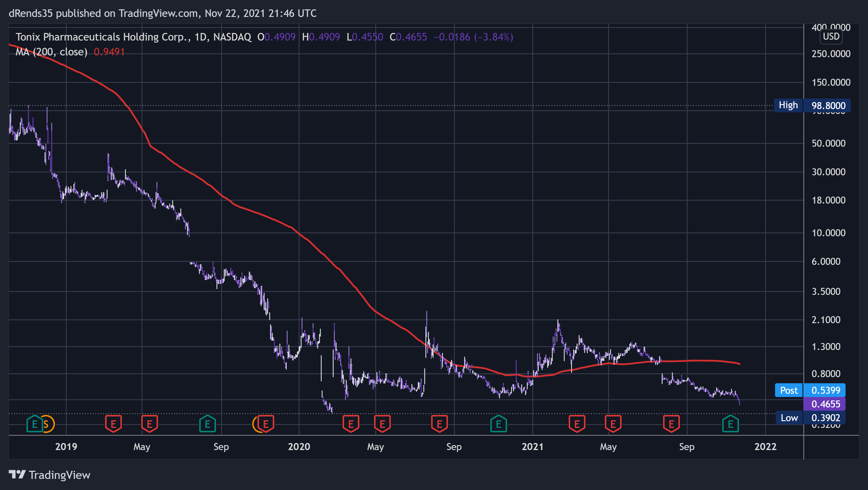Click the 10.0000 price axis label
The image size is (868, 490).
point(828,233)
